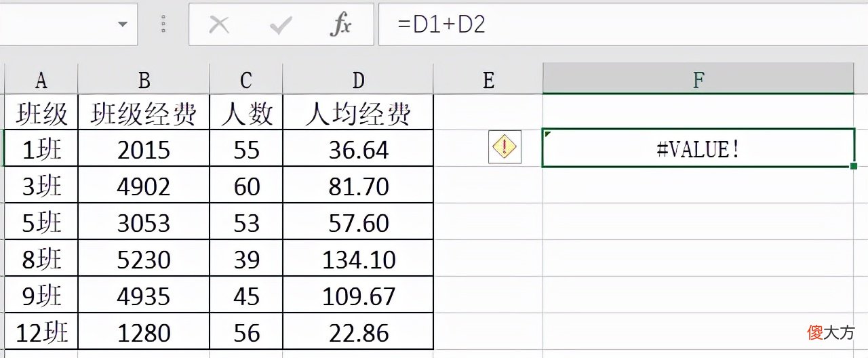This screenshot has height=358, width=868.
Task: Select cell containing 5班
Action: [41, 222]
